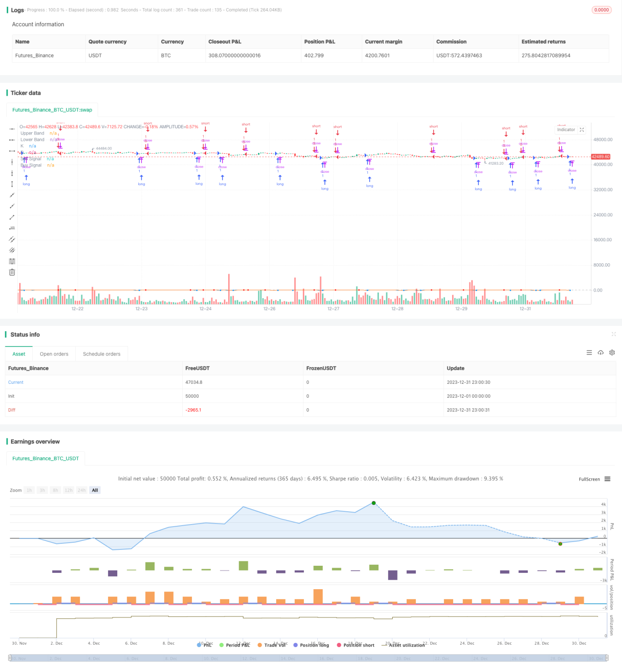Screen dimensions: 622x672
Task: Toggle the Position long legend series
Action: click(311, 645)
